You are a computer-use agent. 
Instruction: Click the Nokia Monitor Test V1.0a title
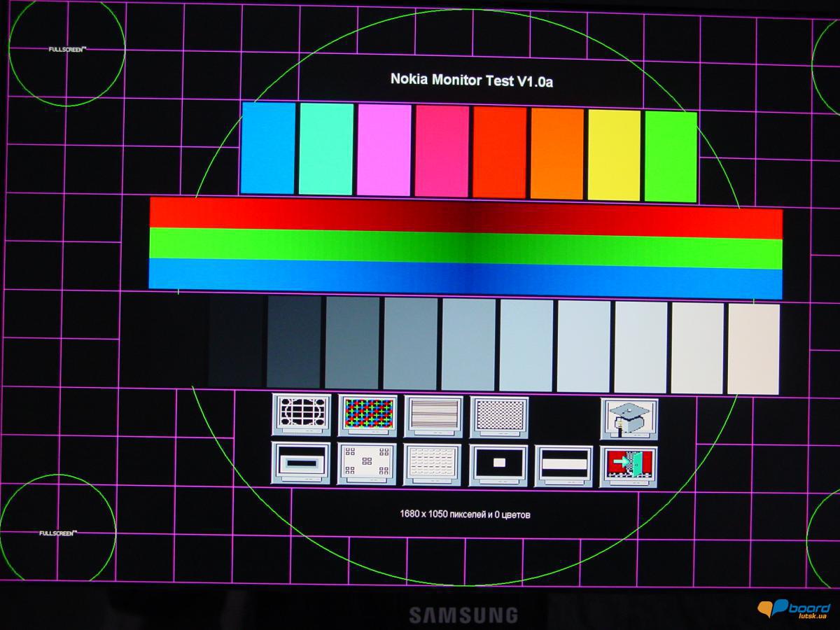click(x=472, y=80)
